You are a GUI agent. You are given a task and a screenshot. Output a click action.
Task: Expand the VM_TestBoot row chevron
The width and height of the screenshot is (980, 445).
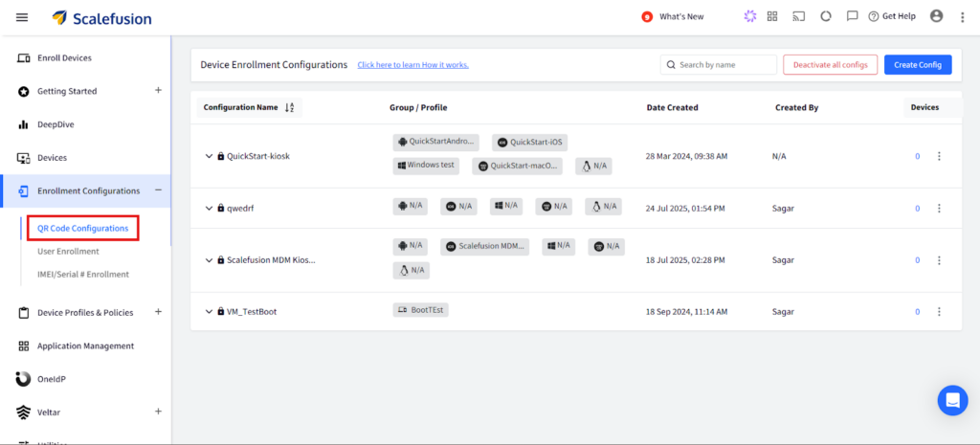click(209, 311)
